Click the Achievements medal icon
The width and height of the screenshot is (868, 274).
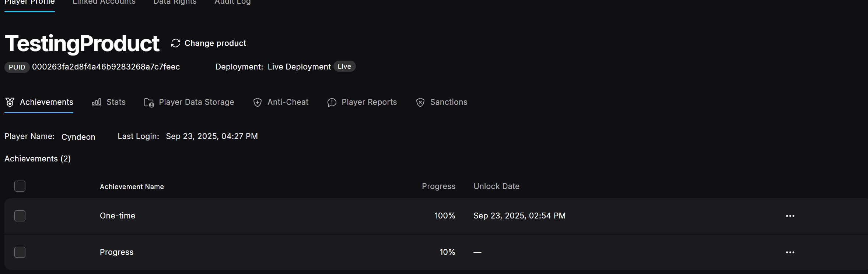pyautogui.click(x=10, y=102)
